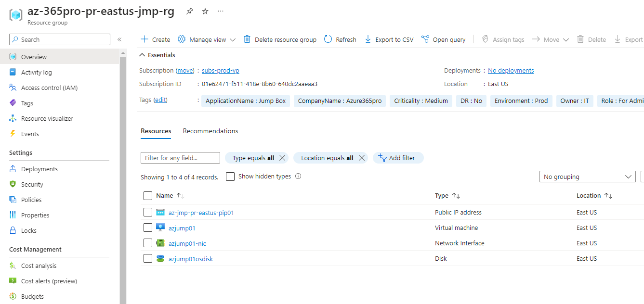This screenshot has height=304, width=644.
Task: Open the azjump01-nic network interface
Action: 187,243
